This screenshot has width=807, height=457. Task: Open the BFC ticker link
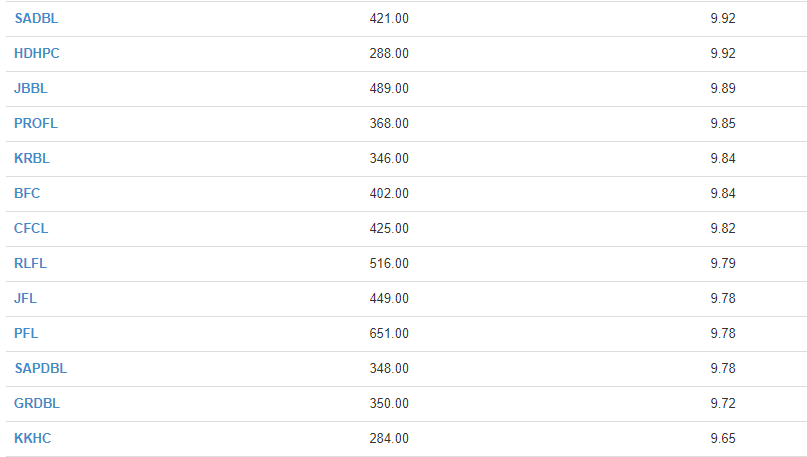coord(27,194)
